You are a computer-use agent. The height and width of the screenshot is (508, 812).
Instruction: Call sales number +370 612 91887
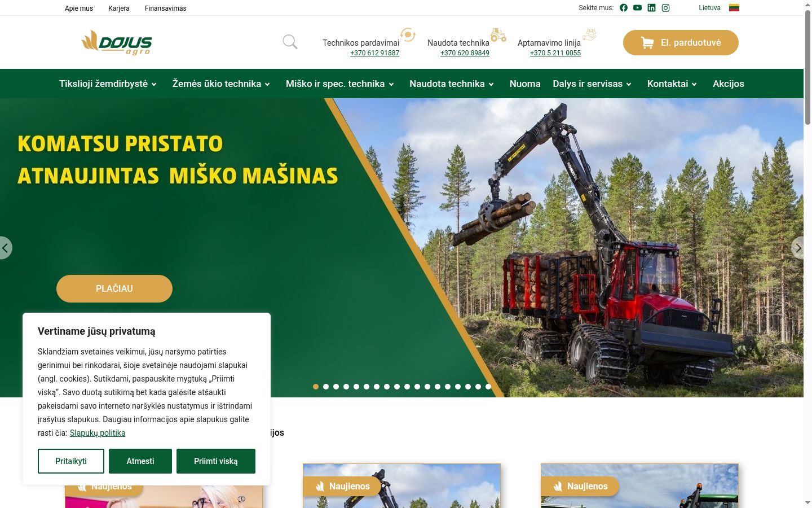(x=375, y=53)
